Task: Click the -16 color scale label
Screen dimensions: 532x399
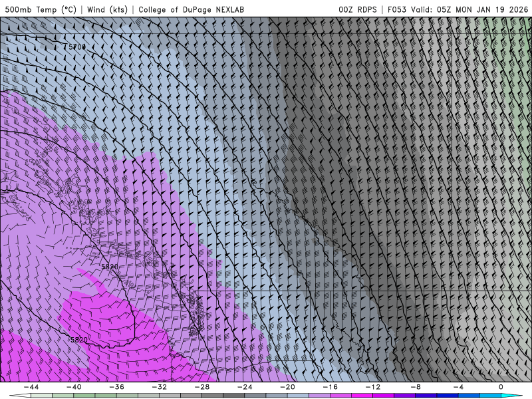Action: coord(331,387)
